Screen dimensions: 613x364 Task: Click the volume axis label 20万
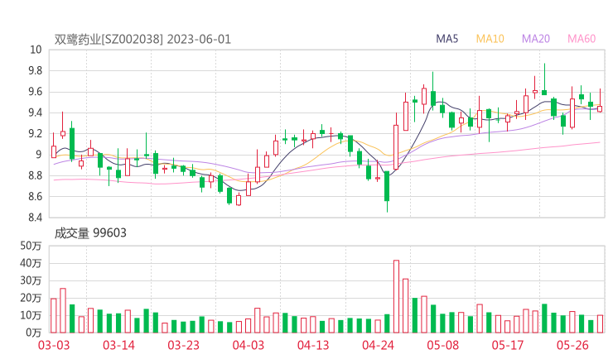(x=31, y=298)
